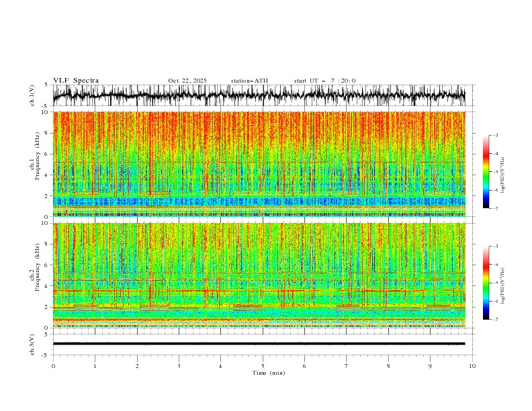Click the time axis tick label '5'
This screenshot has height=411, width=532.
point(263,366)
